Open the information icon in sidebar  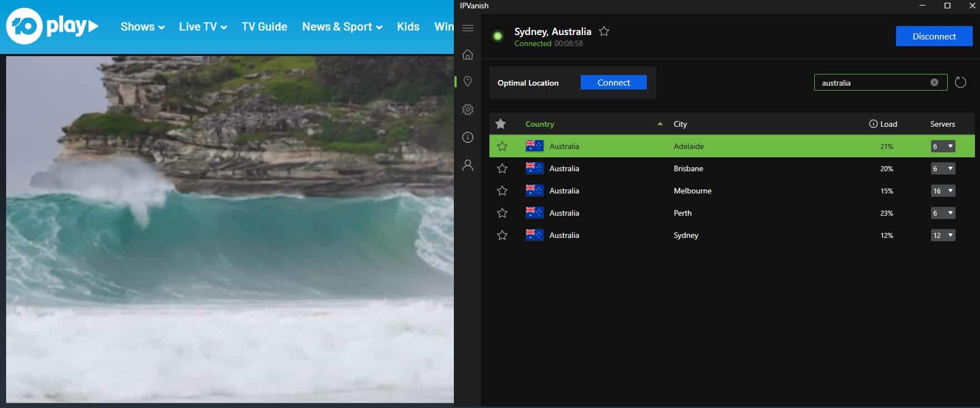[x=468, y=137]
